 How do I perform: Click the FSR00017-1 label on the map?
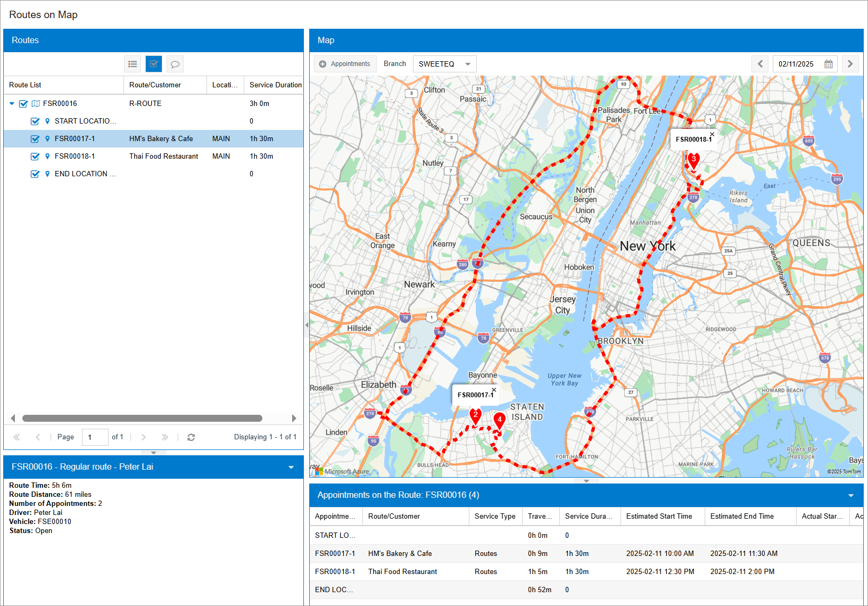[x=475, y=395]
